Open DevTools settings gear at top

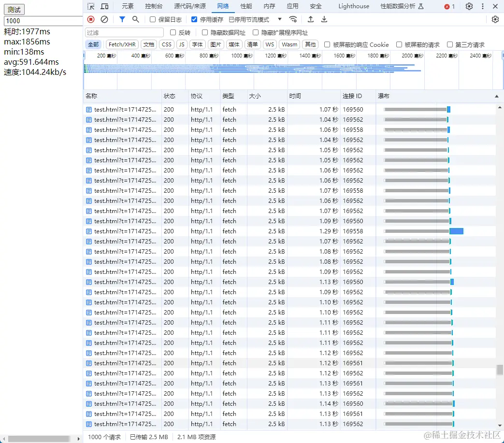[x=469, y=6]
